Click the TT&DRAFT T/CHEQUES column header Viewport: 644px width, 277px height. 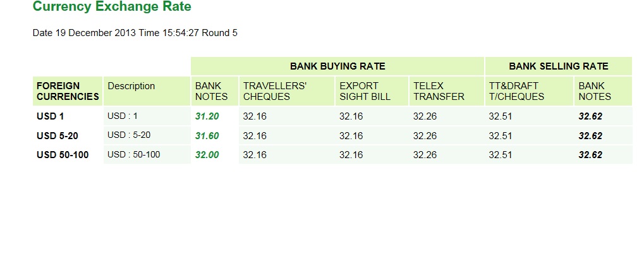pyautogui.click(x=529, y=91)
